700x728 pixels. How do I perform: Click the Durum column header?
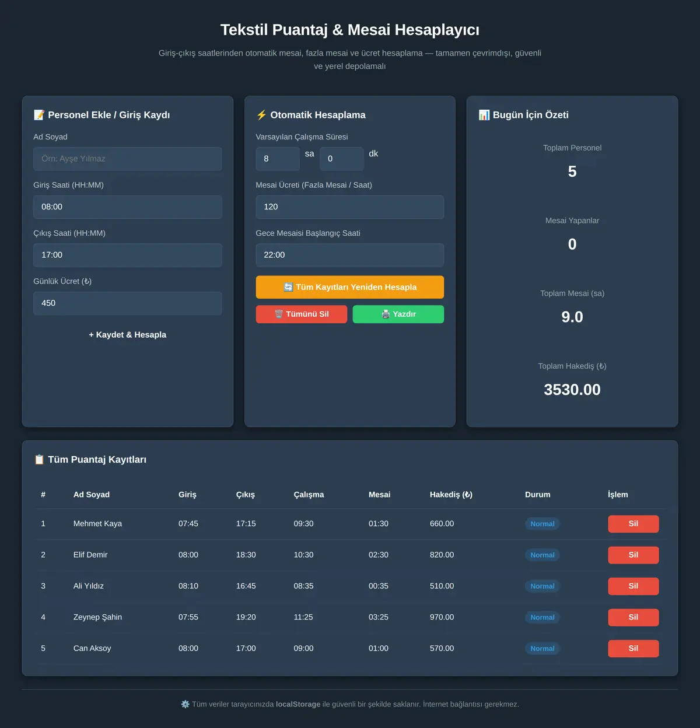tap(537, 495)
